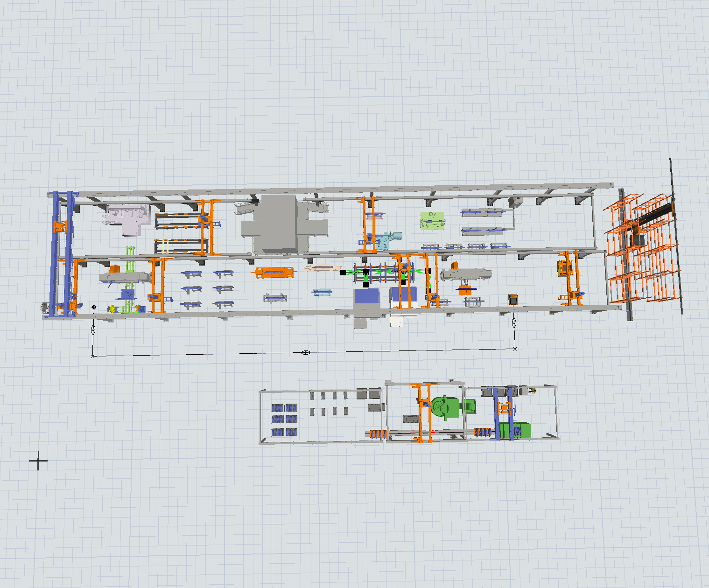Viewport: 709px width, 588px height.
Task: Pick the light cyan machine unit
Action: click(x=388, y=240)
